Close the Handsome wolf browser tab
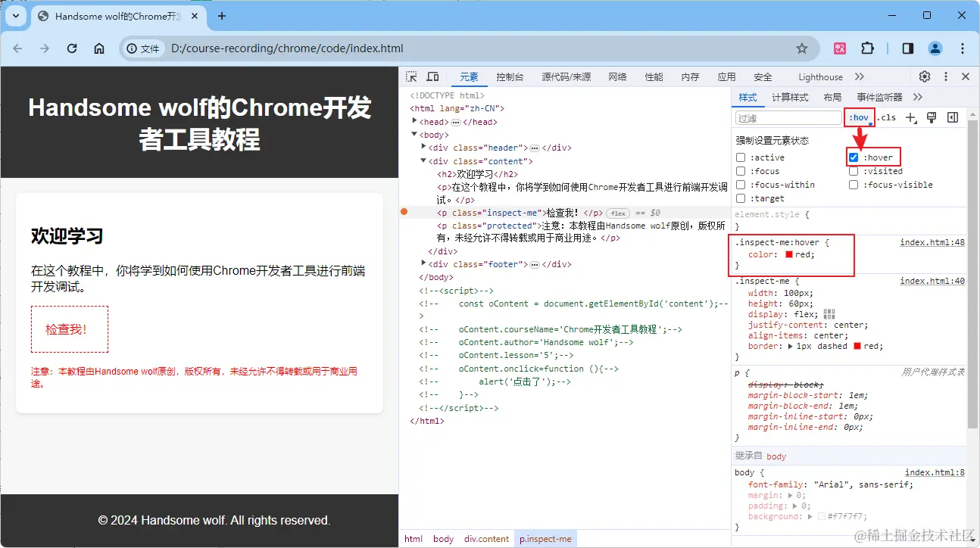Image resolution: width=980 pixels, height=548 pixels. (194, 16)
